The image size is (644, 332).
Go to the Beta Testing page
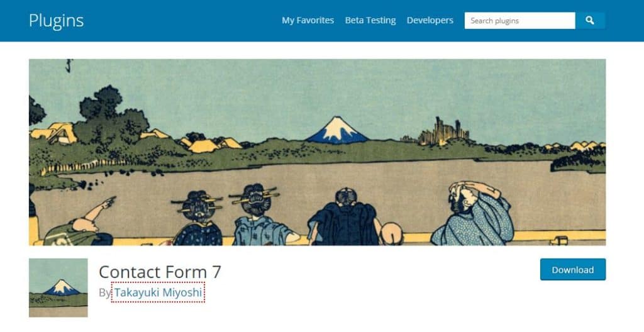pyautogui.click(x=370, y=21)
